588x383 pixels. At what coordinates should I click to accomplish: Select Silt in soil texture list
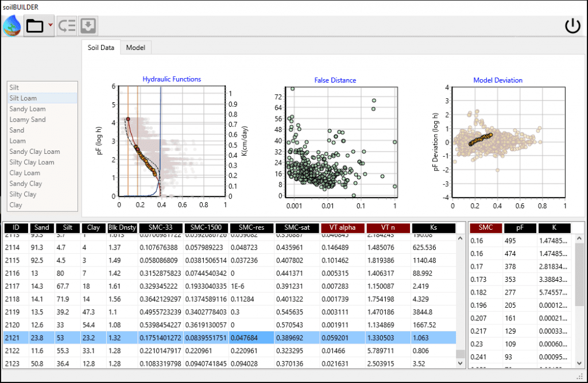[42, 87]
